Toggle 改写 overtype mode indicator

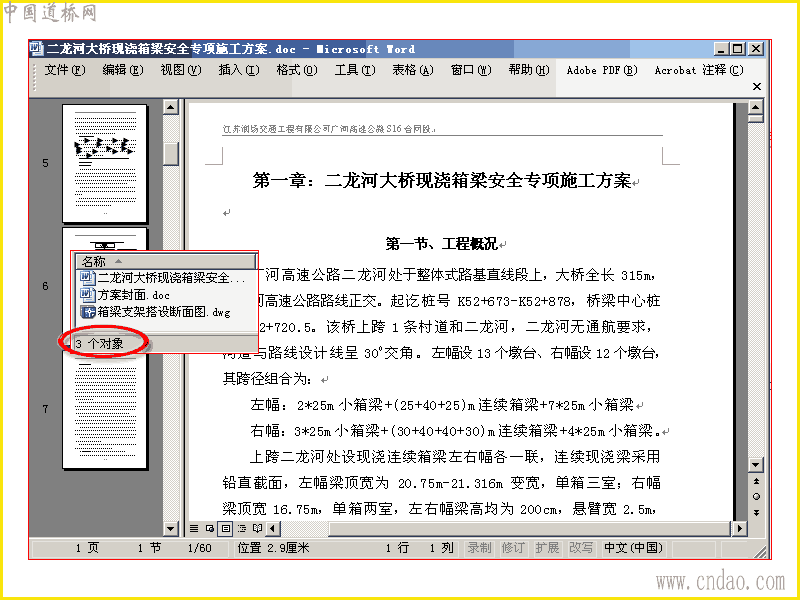coord(581,548)
